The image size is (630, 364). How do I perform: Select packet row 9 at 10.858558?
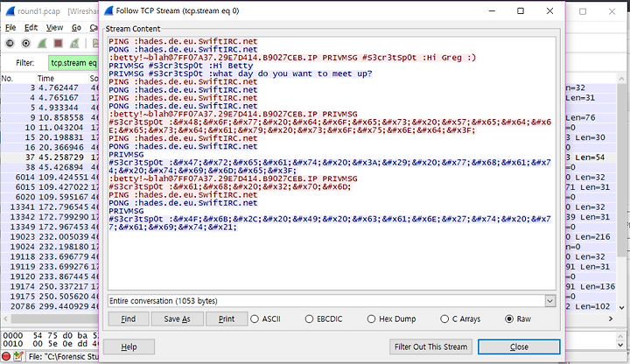(x=49, y=117)
